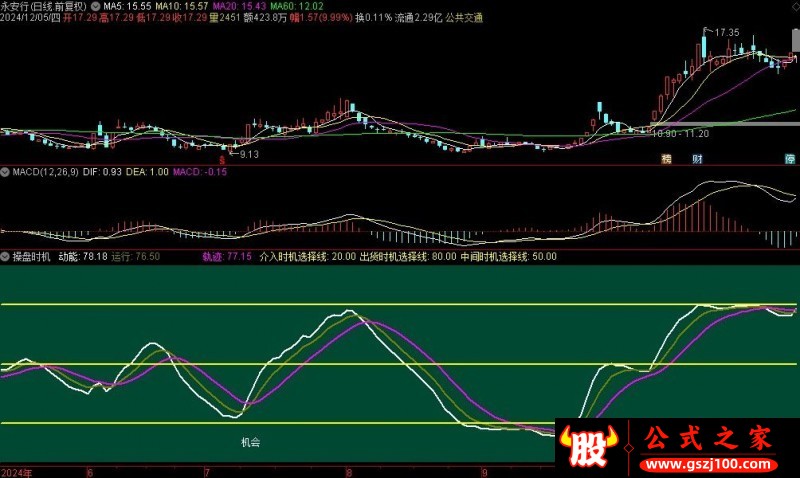Click the 停 marker at the chart's right edge

[790, 158]
